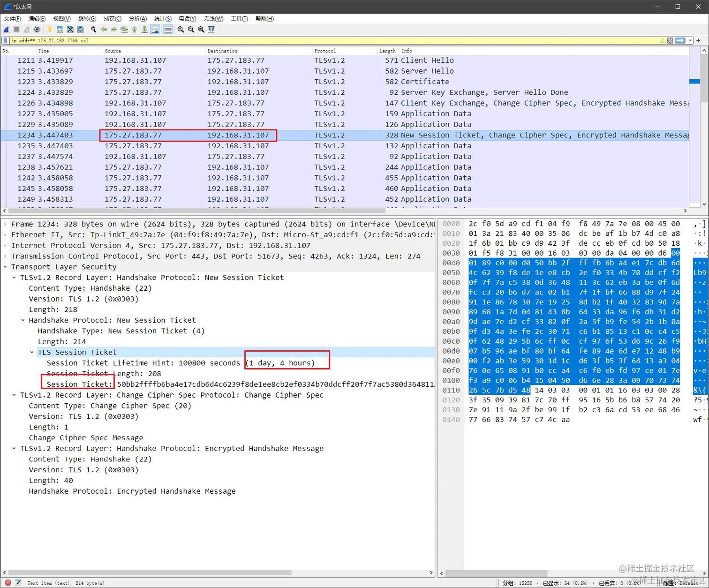The image size is (709, 588).
Task: Collapse the TLS Session Ticket node
Action: (x=32, y=352)
